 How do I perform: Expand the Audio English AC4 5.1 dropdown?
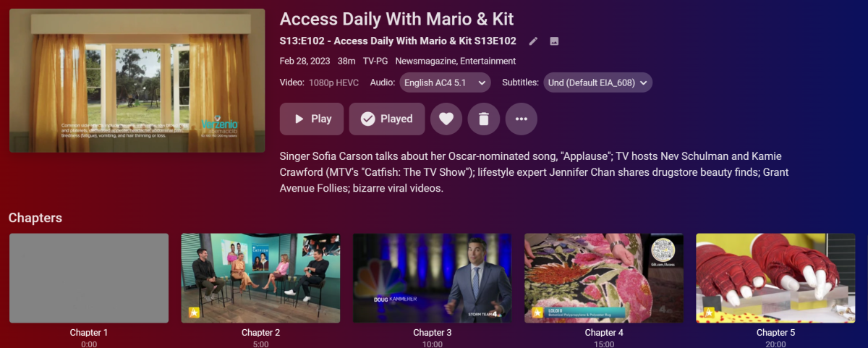point(446,82)
